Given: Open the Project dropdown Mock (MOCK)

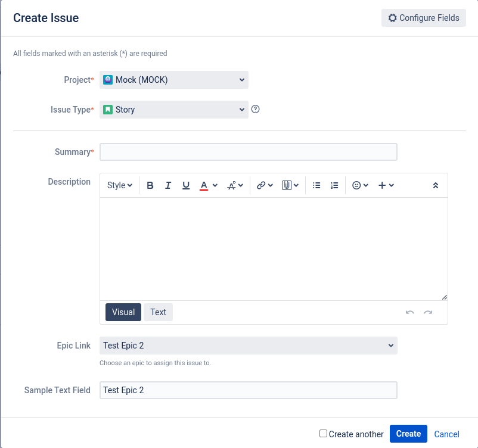Looking at the screenshot, I should coord(174,80).
